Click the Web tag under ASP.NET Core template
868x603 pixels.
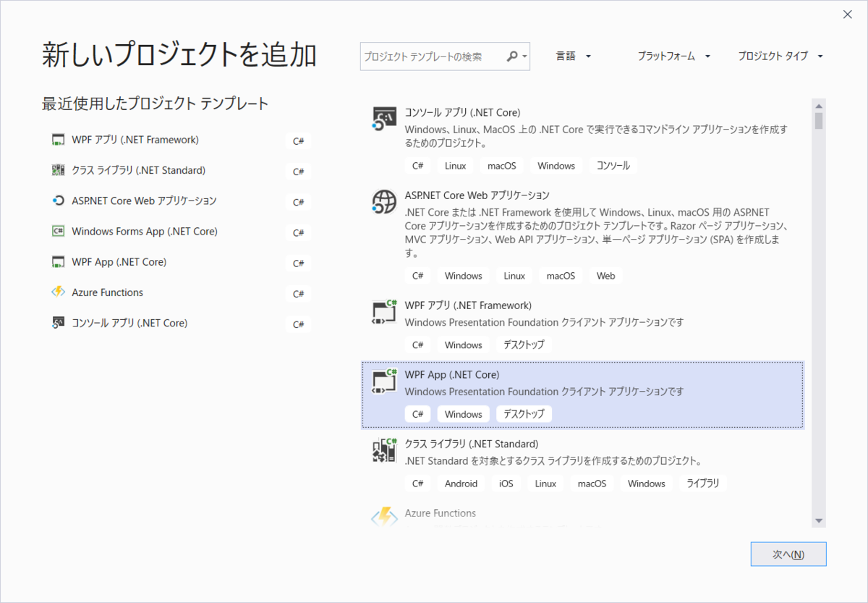coord(605,276)
